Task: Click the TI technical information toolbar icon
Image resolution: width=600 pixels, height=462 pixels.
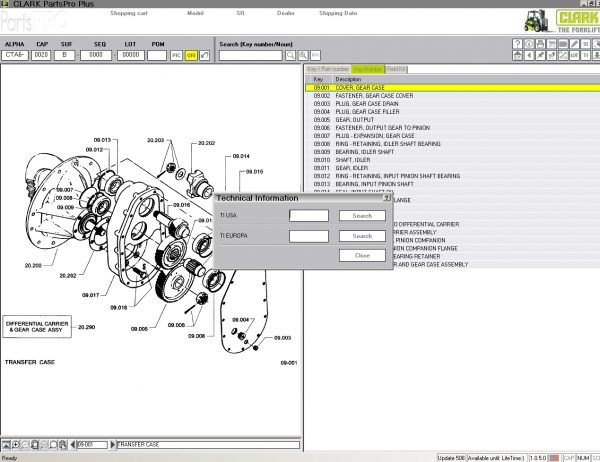Action: (585, 56)
